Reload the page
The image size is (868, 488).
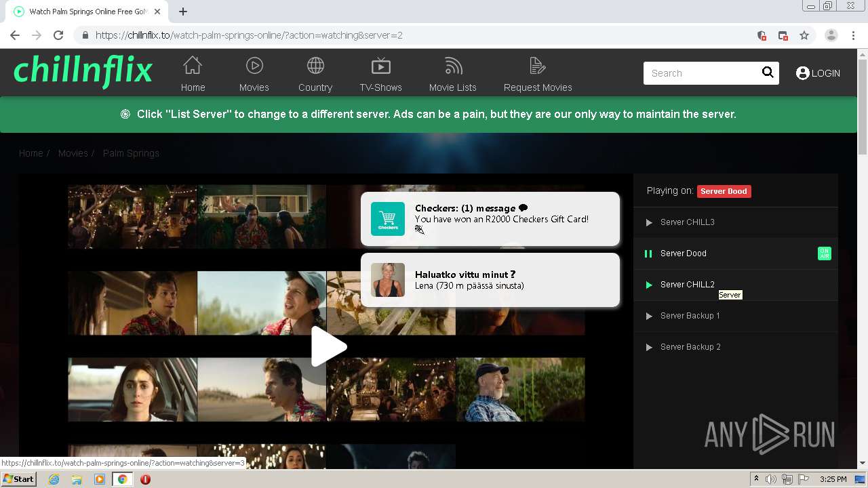(x=58, y=35)
